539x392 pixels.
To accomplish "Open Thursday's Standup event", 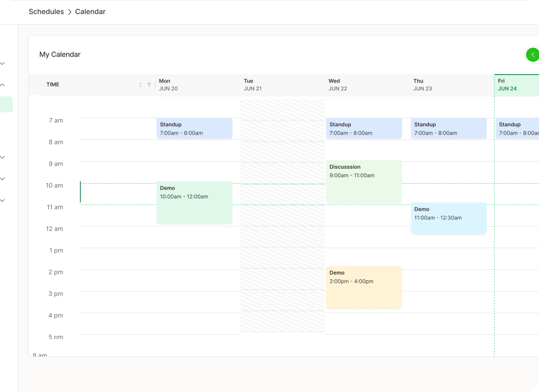I will tap(449, 128).
